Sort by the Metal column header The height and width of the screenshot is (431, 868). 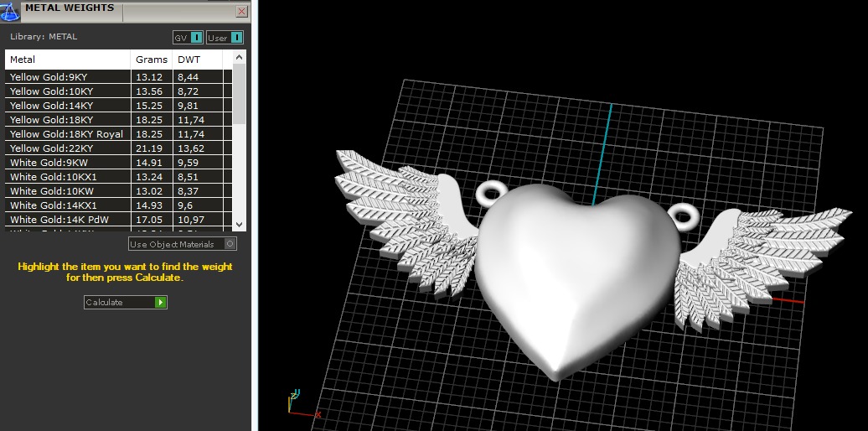[x=68, y=60]
